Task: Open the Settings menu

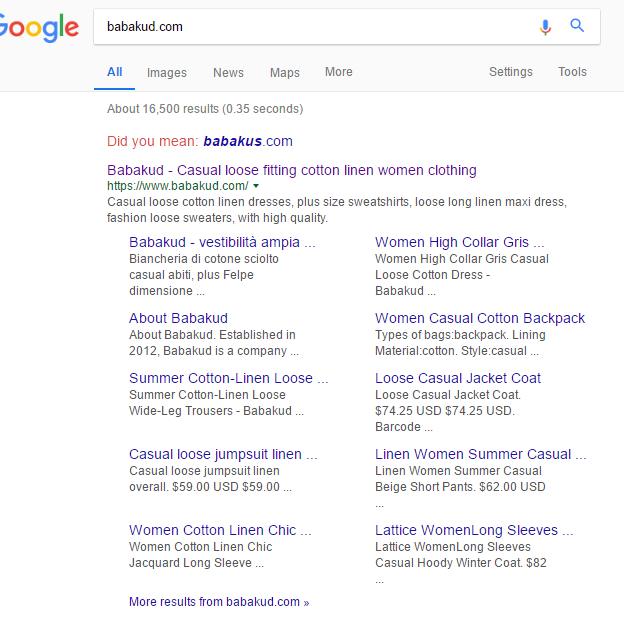Action: [511, 72]
